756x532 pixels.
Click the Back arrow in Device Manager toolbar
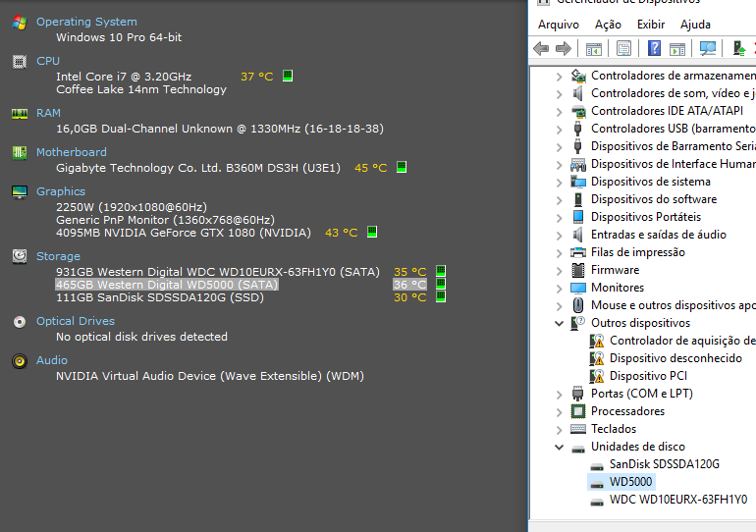(x=541, y=48)
